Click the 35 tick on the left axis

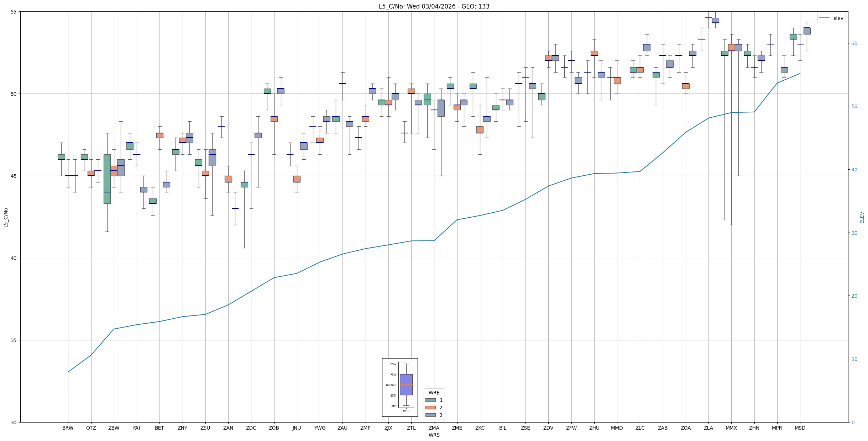pos(14,340)
